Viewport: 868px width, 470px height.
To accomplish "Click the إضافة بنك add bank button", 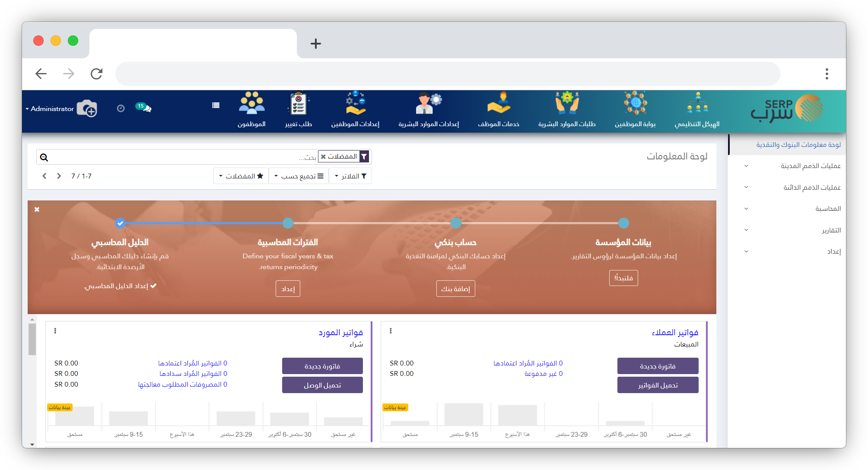I will (x=455, y=289).
